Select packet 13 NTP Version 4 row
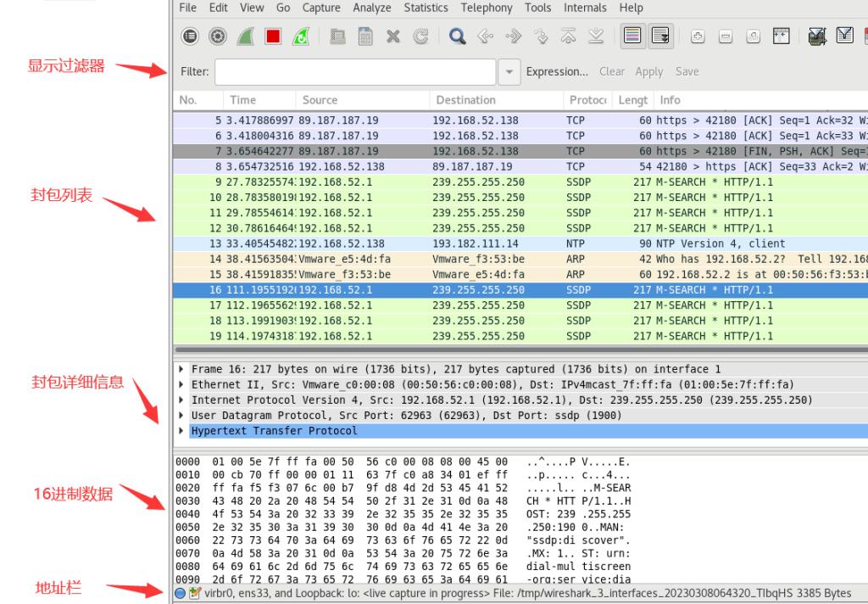 point(520,243)
